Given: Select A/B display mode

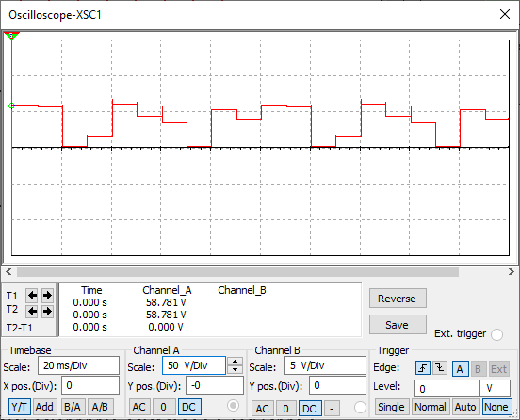Looking at the screenshot, I should click(x=100, y=407).
